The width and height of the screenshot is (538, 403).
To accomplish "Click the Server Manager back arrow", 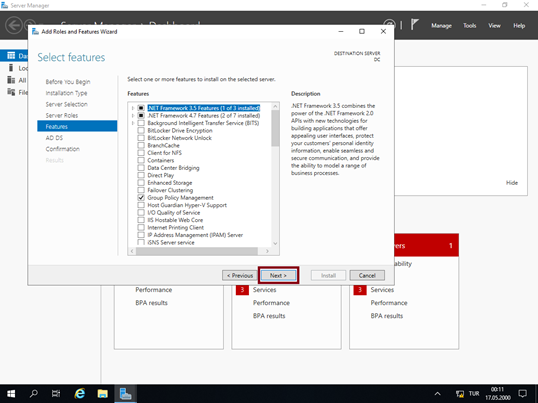I will pyautogui.click(x=14, y=25).
